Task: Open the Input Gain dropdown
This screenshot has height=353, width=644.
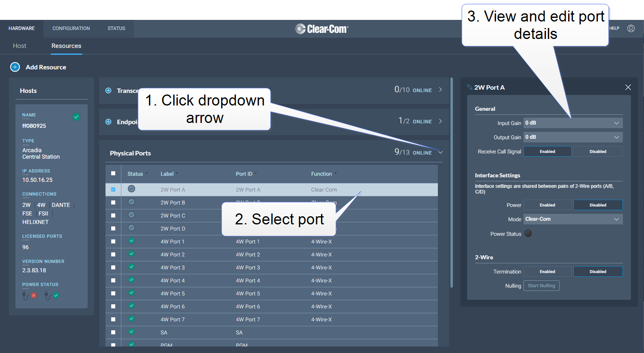Action: click(x=573, y=123)
